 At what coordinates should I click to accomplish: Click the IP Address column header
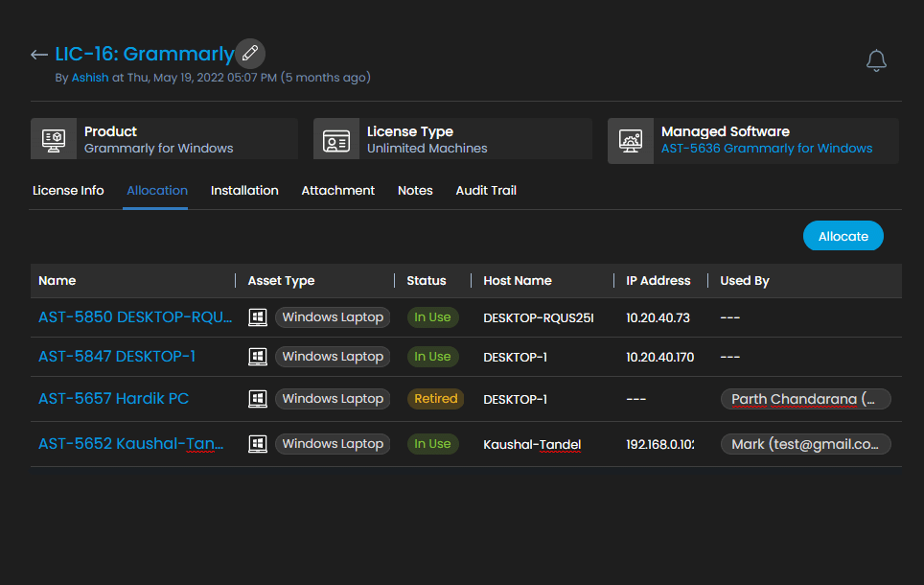click(658, 281)
